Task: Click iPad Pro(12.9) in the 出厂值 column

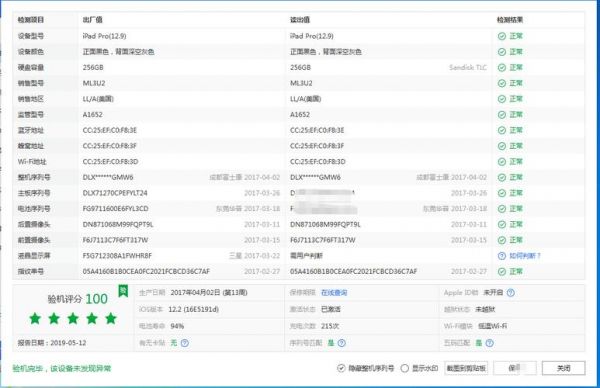Action: (104, 36)
